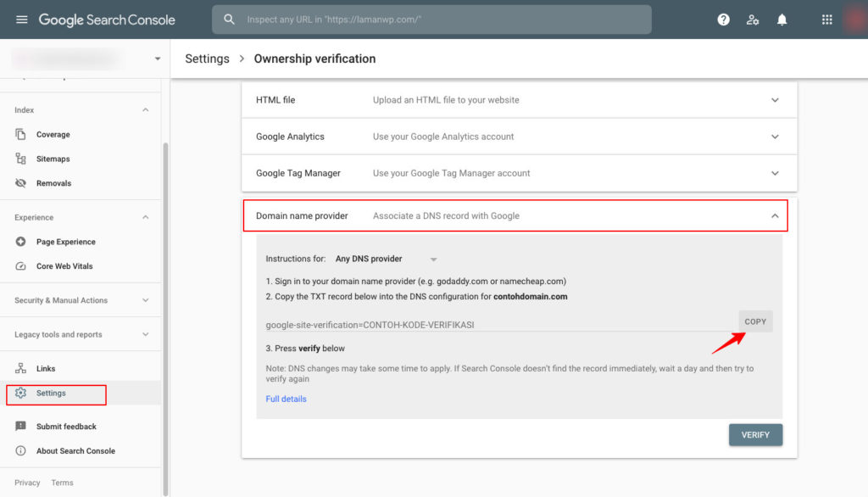Click the Settings gear icon
The height and width of the screenshot is (497, 868).
coord(20,393)
